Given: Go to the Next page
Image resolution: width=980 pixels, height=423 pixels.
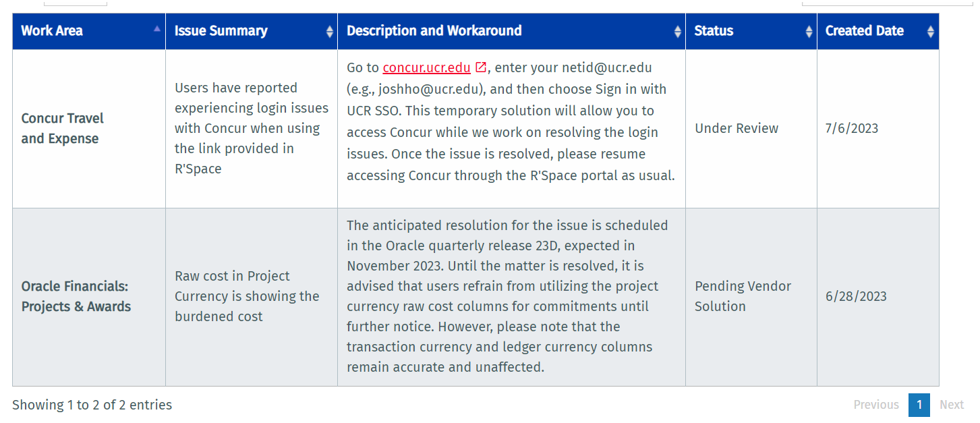Looking at the screenshot, I should click(952, 405).
